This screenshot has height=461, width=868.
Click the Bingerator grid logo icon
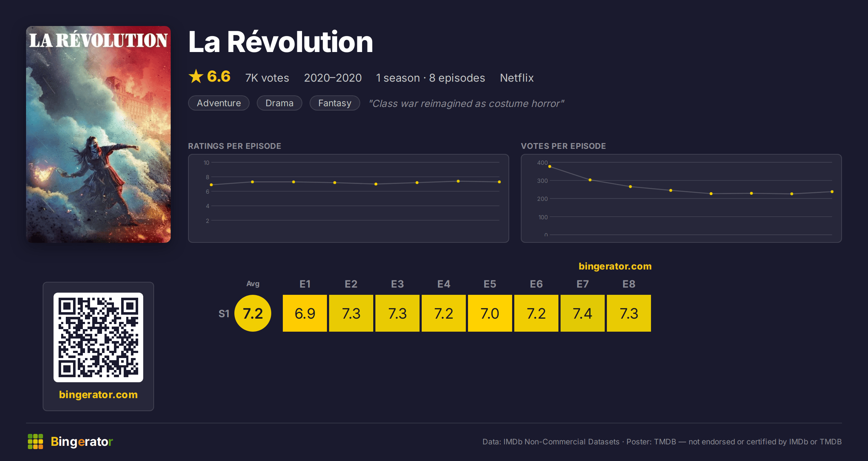point(35,441)
